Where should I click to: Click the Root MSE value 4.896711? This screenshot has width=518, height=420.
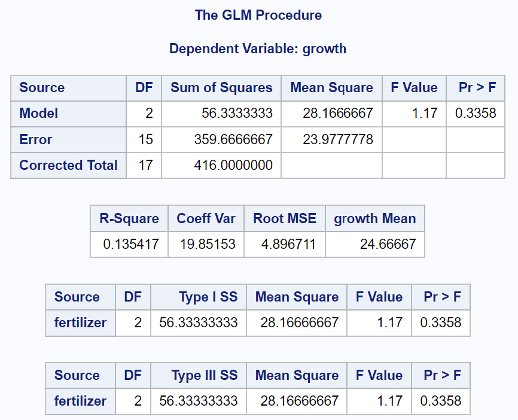(288, 244)
